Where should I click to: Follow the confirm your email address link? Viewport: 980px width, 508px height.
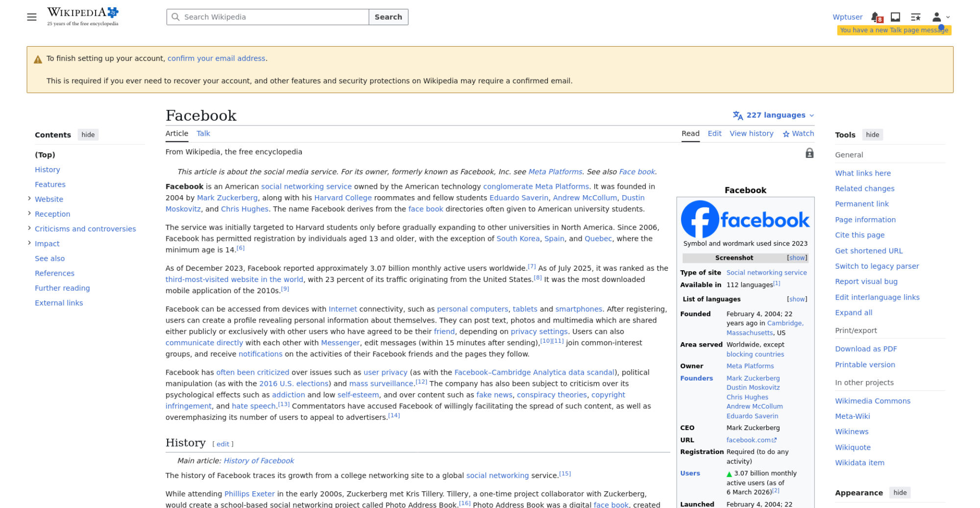coord(217,58)
